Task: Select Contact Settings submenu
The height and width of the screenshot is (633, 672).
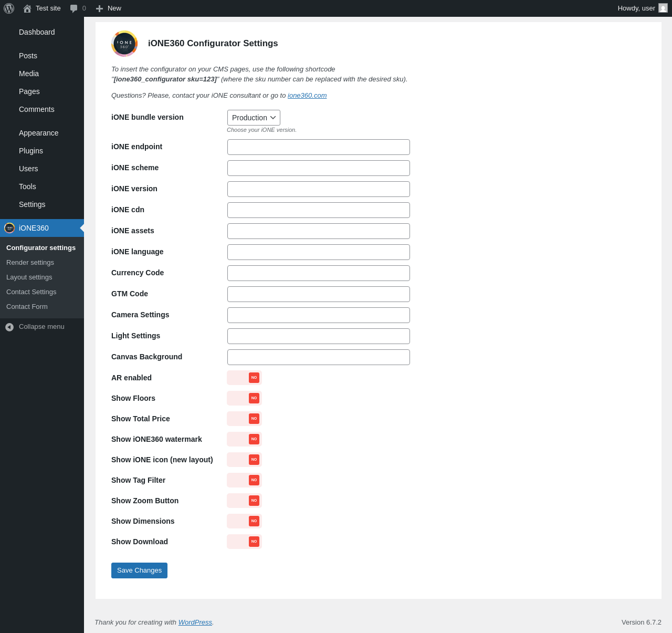Action: coord(31,292)
